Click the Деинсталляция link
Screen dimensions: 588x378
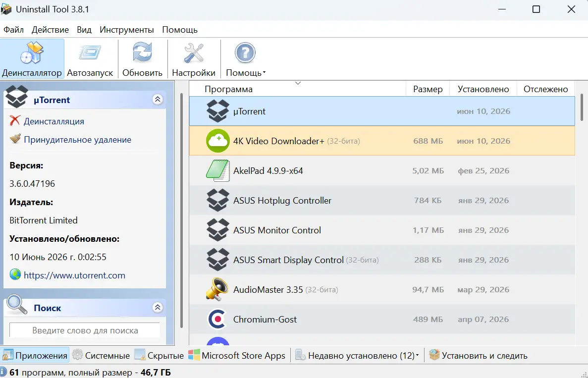tap(54, 121)
